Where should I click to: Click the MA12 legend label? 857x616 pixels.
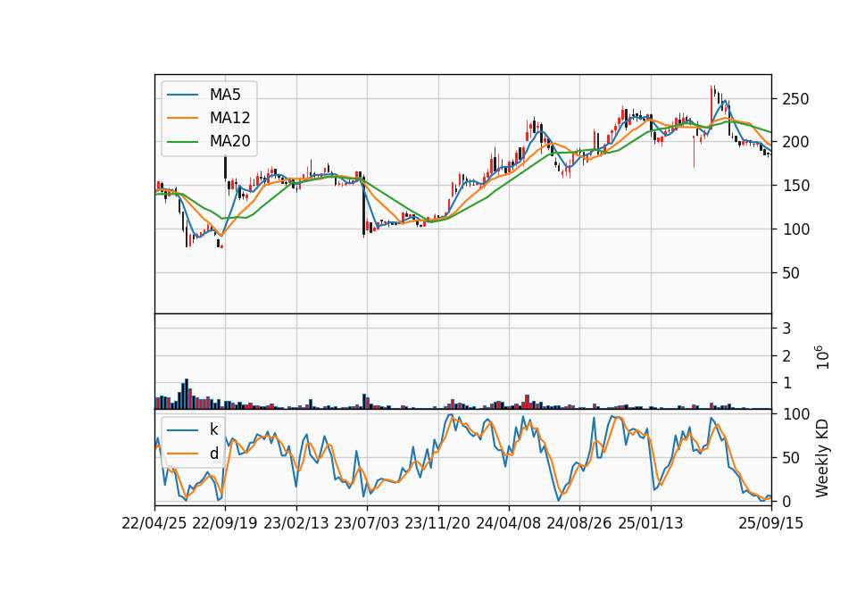tap(229, 118)
